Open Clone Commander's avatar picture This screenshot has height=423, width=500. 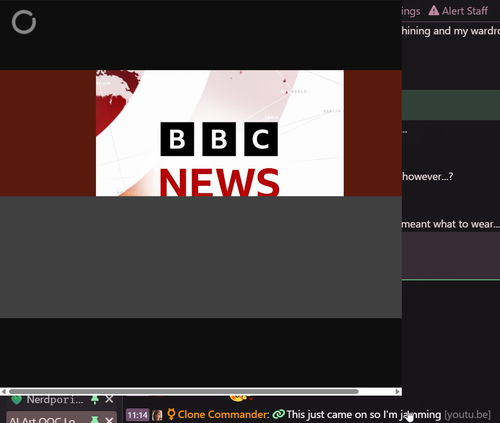pos(157,415)
